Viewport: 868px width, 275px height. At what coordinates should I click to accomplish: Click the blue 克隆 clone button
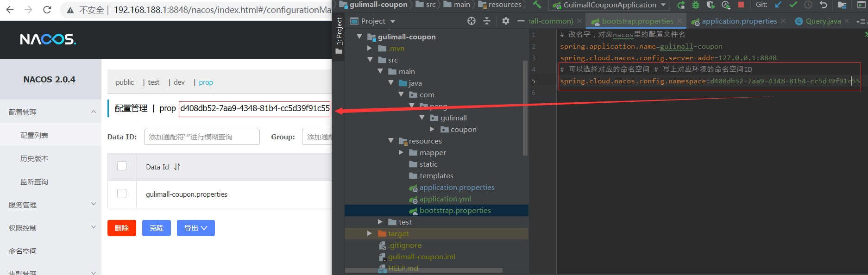157,228
